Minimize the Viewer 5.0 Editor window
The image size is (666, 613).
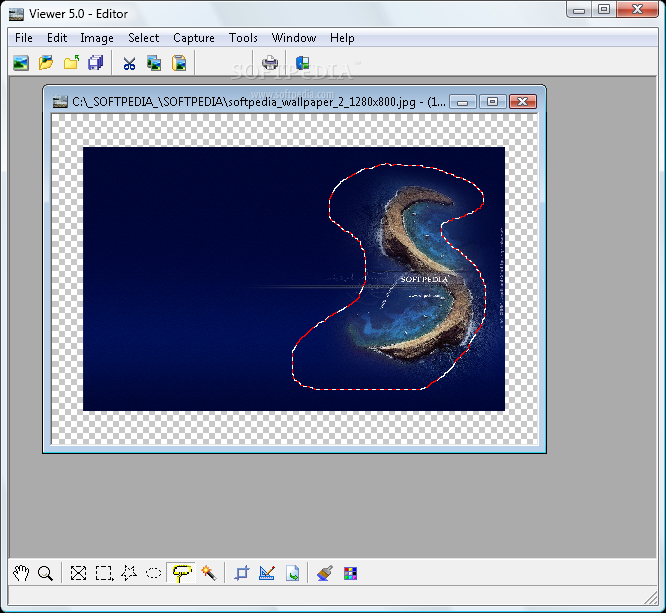[x=579, y=10]
